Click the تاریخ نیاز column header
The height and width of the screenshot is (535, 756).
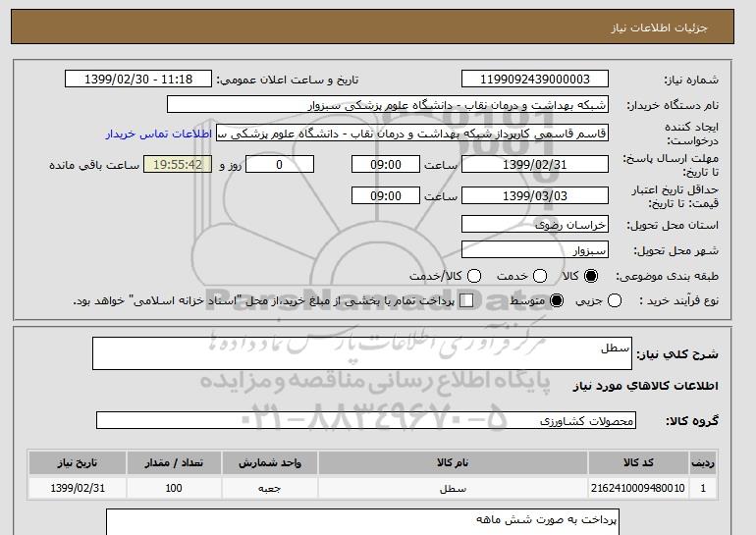(78, 462)
